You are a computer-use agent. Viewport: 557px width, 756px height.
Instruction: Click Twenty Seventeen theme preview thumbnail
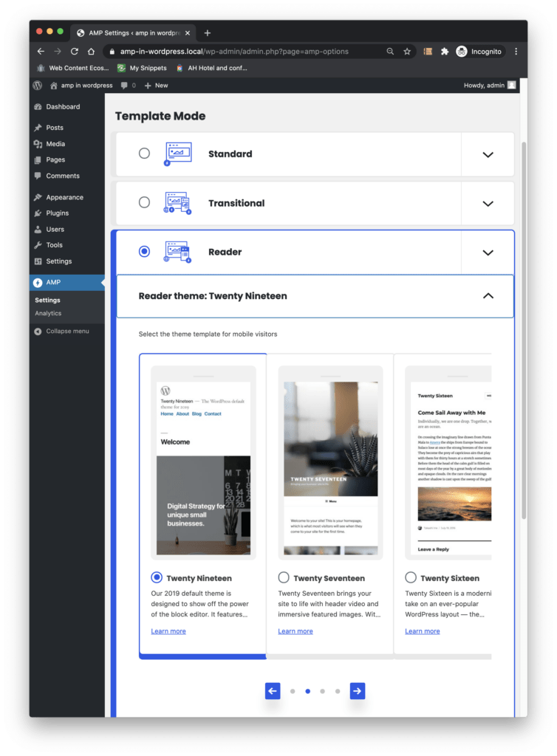[330, 463]
